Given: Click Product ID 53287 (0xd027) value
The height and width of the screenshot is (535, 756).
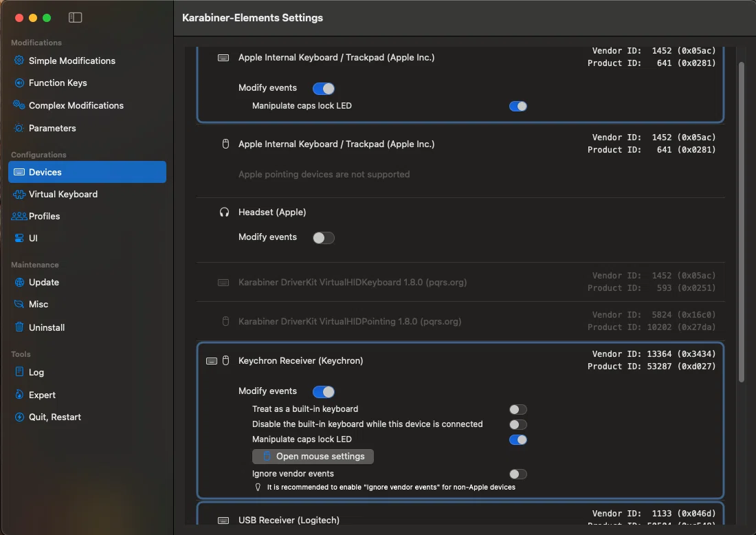Looking at the screenshot, I should click(681, 366).
